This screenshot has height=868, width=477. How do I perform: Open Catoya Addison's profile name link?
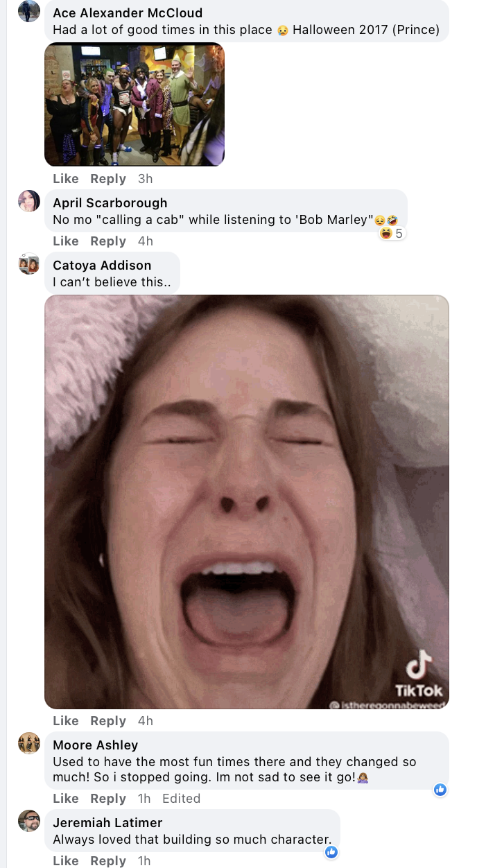tap(102, 266)
